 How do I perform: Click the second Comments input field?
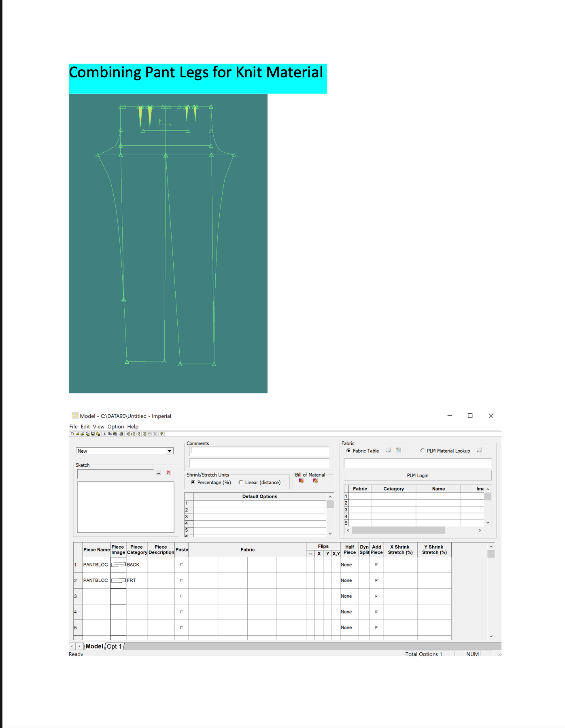tap(259, 463)
